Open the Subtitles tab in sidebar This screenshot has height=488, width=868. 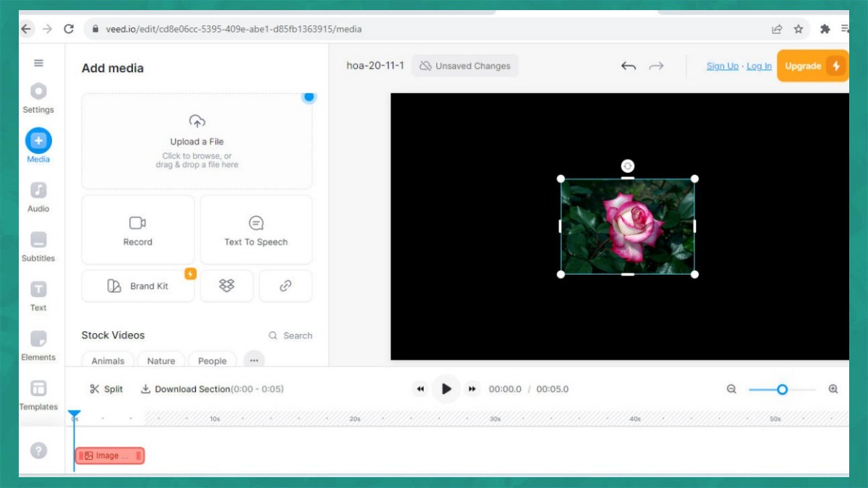[38, 246]
